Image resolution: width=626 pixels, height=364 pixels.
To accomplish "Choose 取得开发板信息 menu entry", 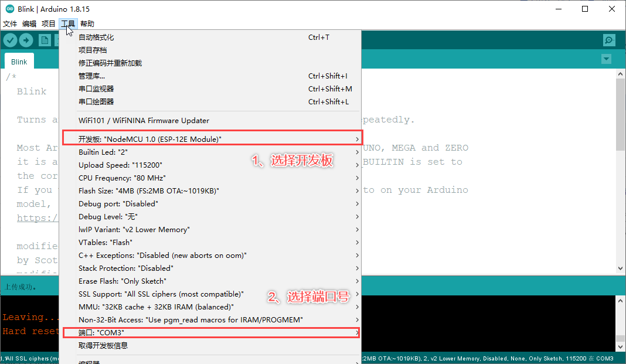I will tap(210, 346).
